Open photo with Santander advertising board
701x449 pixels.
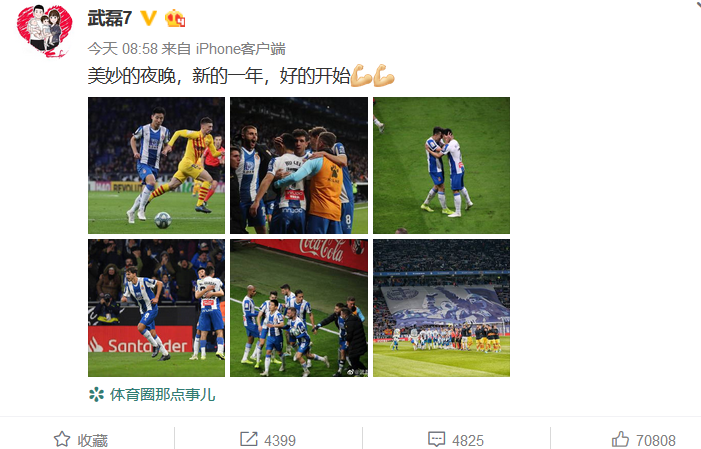(x=156, y=308)
